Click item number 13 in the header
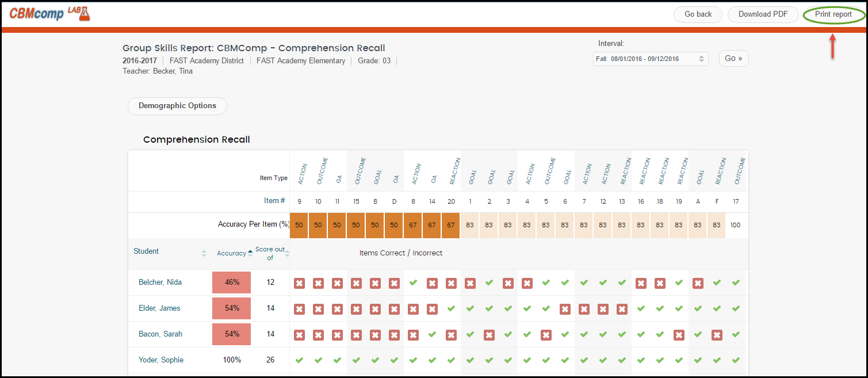 (622, 201)
